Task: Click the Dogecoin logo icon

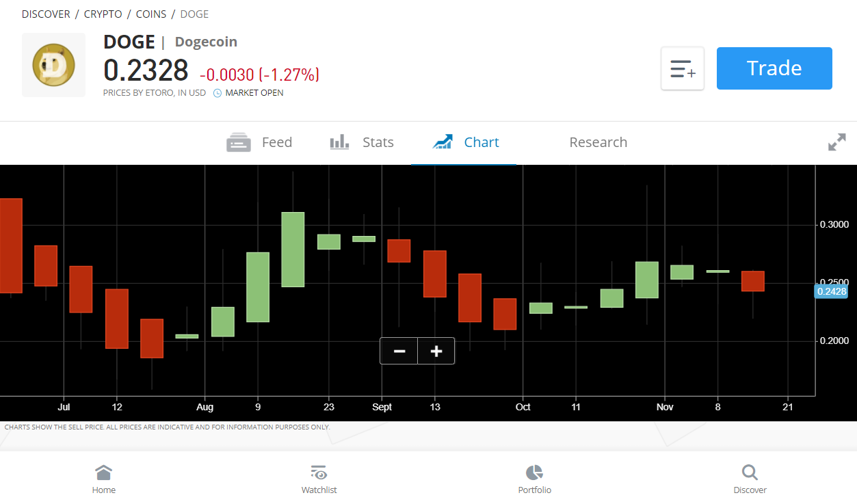Action: 53,65
